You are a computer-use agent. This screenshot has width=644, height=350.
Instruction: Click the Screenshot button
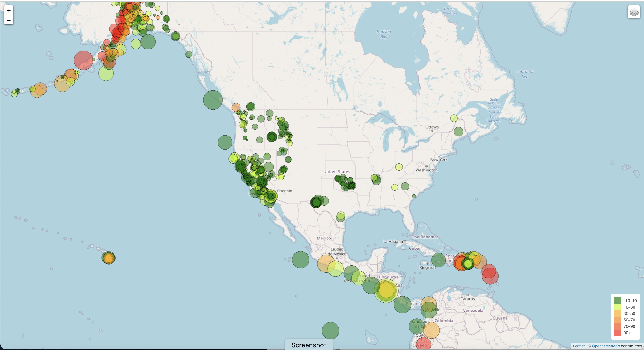pyautogui.click(x=309, y=345)
